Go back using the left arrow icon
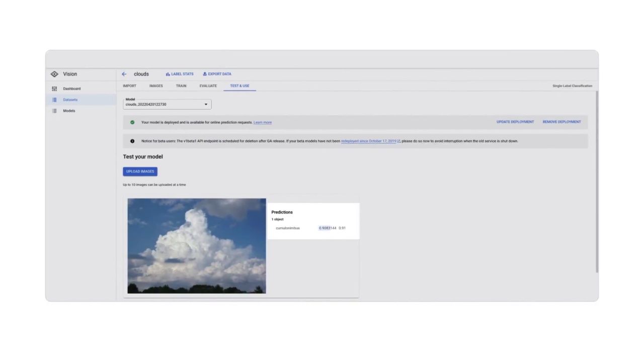Screen dimensions: 644x362 [x=124, y=74]
